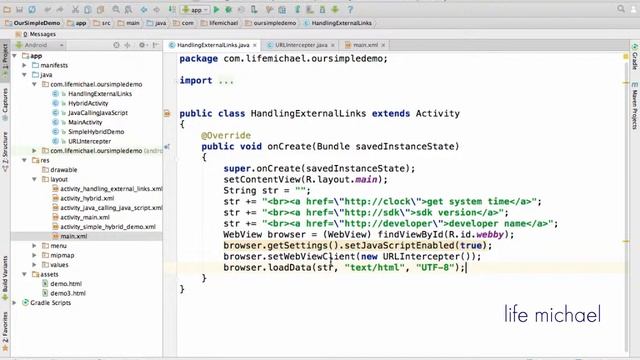The height and width of the screenshot is (360, 640).
Task: Click the HandlingExternalLinks breadcrumb
Action: point(338,23)
